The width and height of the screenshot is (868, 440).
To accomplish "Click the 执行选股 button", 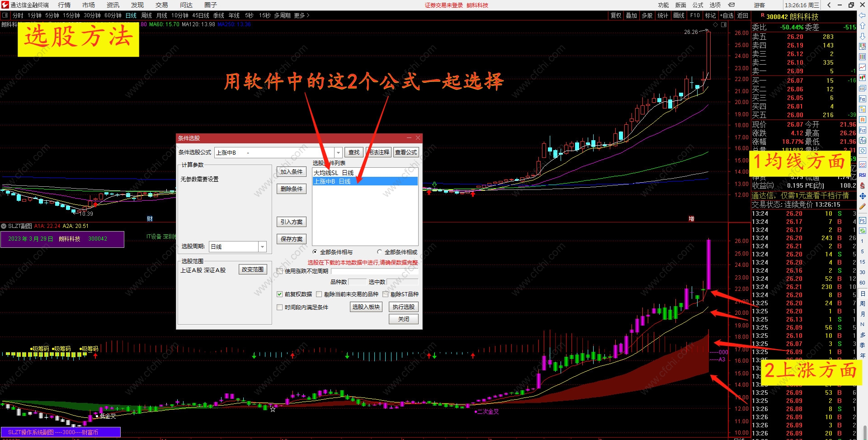I will coord(404,307).
